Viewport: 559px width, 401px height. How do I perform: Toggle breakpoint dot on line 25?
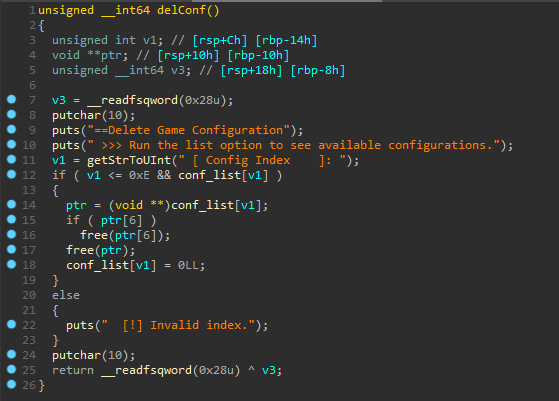[11, 369]
